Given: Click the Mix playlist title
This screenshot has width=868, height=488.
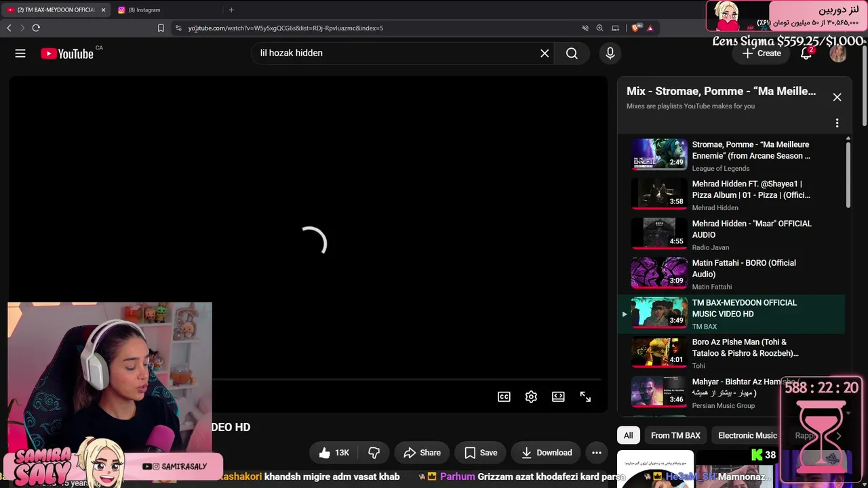Looking at the screenshot, I should coord(721,91).
